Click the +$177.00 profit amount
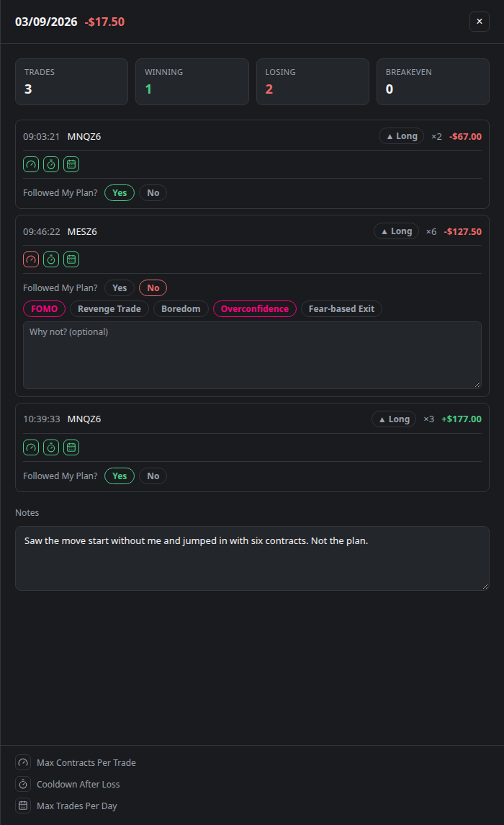 462,419
